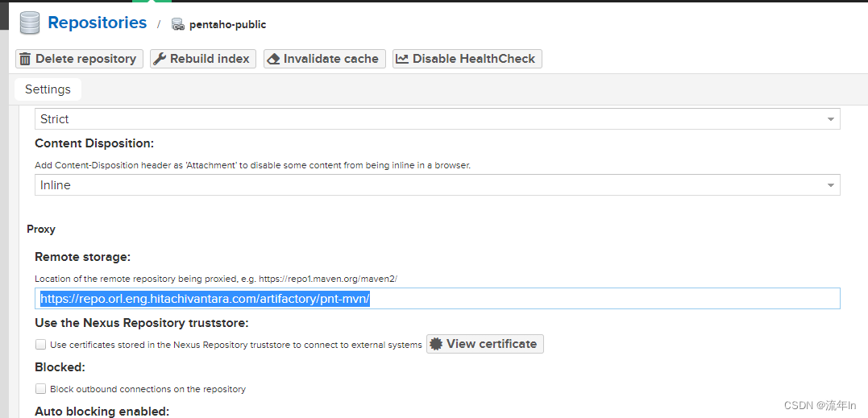
Task: Click the eraser icon on Invalidate cache
Action: 273,59
